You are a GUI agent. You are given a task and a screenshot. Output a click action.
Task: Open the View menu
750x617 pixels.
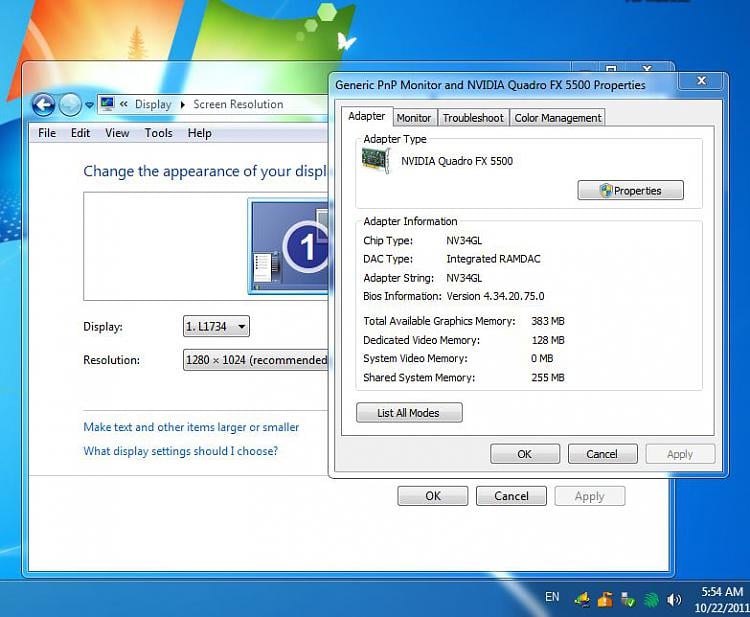(x=117, y=133)
